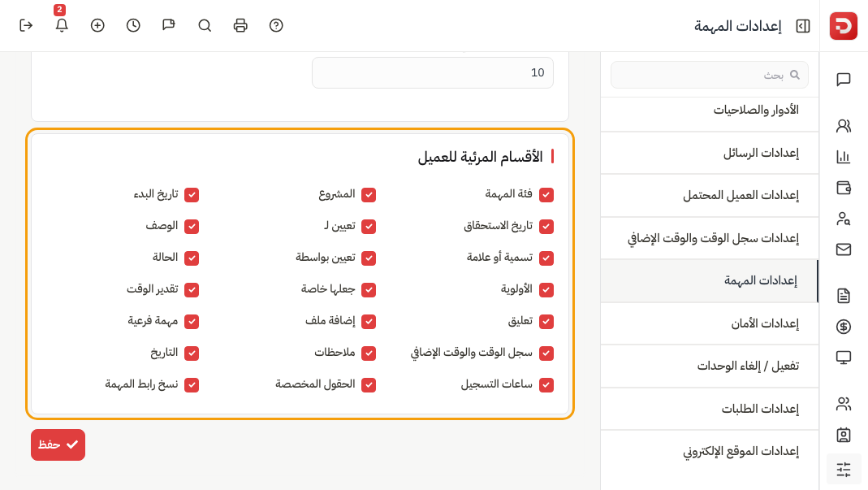Uncheck the فئة المهمة checkbox

point(546,194)
